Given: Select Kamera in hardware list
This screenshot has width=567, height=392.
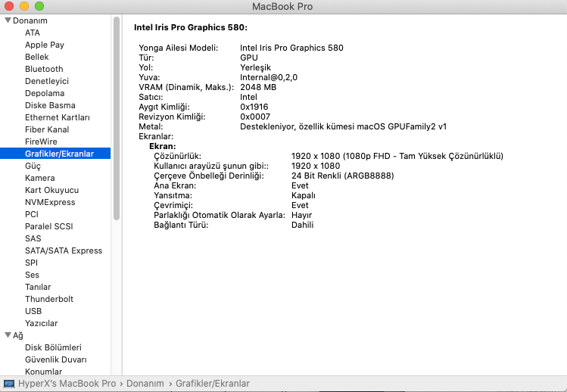Looking at the screenshot, I should (39, 178).
